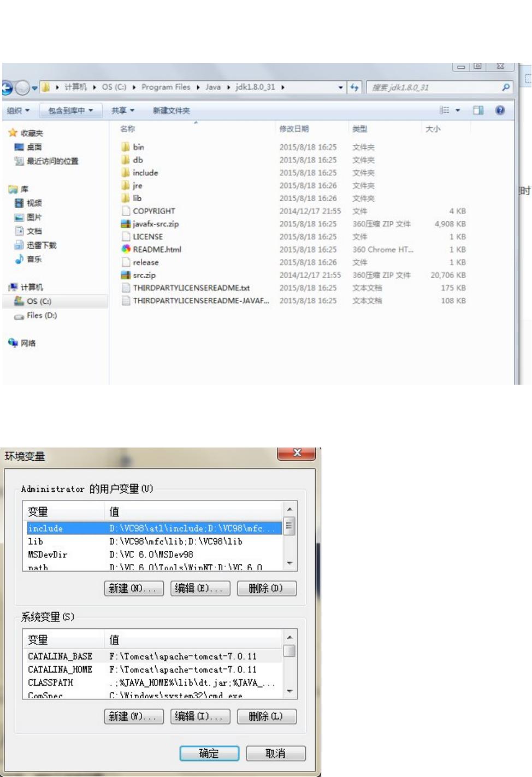Select the javafx-src.zip archive icon
The height and width of the screenshot is (777, 532).
coord(126,224)
